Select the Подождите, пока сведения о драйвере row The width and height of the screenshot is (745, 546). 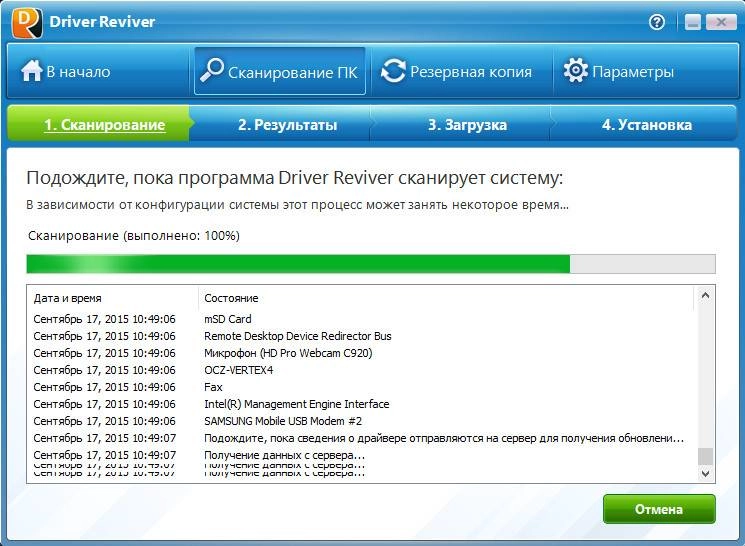361,438
